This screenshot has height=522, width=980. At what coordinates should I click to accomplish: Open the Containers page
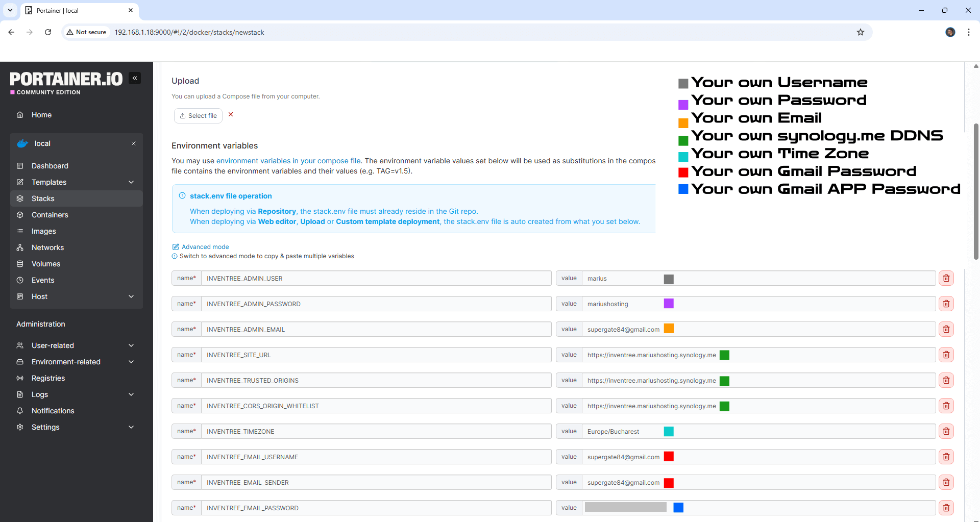[x=50, y=215]
